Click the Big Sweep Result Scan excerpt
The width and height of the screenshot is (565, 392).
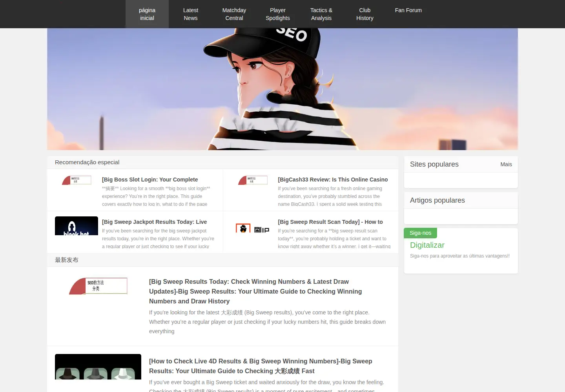(334, 239)
